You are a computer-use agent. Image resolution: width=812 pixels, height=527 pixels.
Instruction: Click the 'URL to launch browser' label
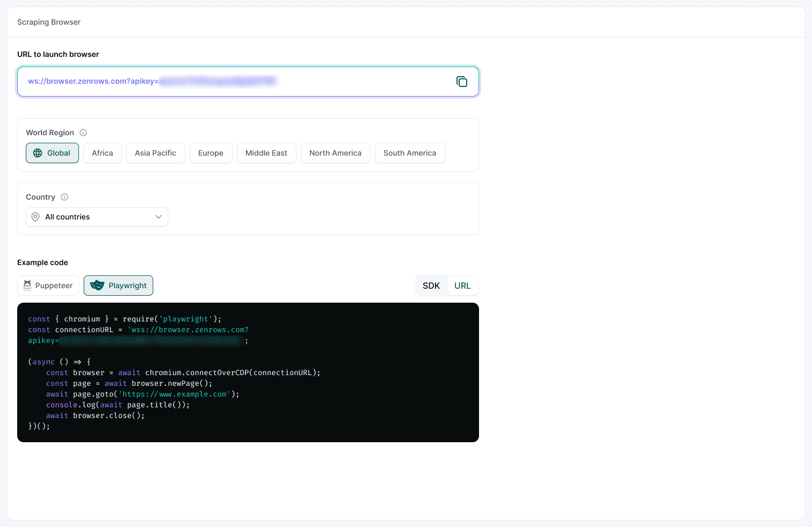[58, 54]
